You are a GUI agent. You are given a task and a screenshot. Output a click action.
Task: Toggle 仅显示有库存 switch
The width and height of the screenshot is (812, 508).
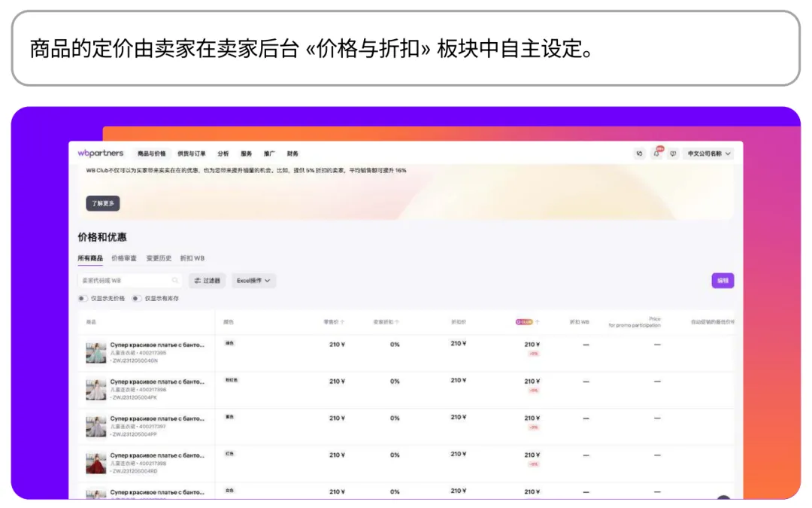pyautogui.click(x=137, y=299)
